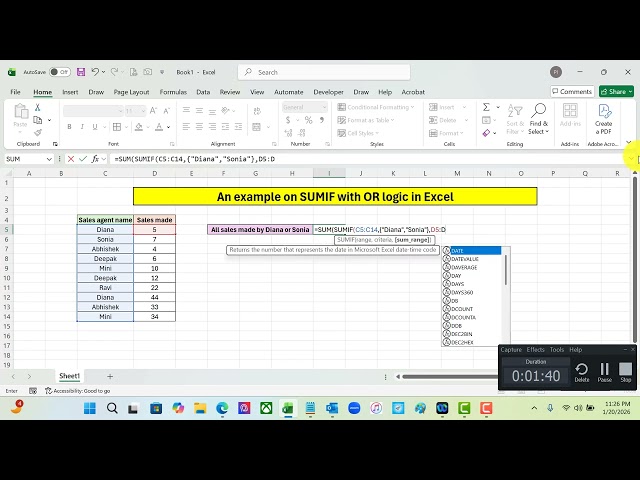
Task: Pause the screen recording
Action: (604, 372)
